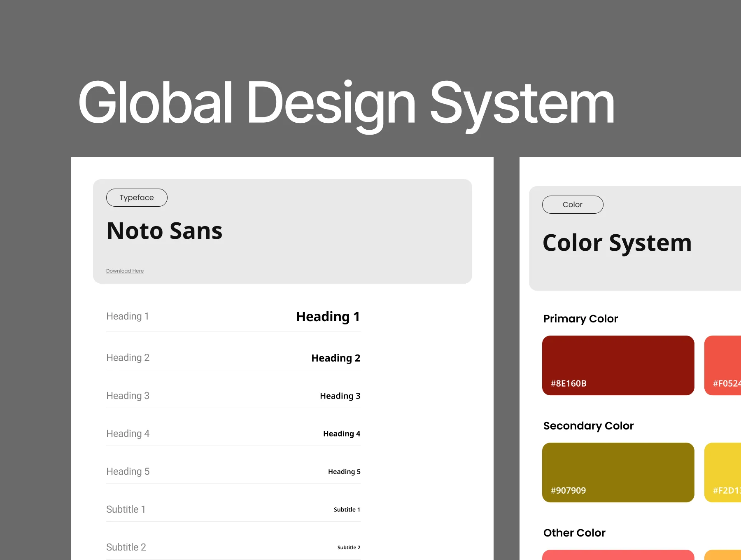Viewport: 741px width, 560px height.
Task: Pick the #907909 olive swatch
Action: 618,472
